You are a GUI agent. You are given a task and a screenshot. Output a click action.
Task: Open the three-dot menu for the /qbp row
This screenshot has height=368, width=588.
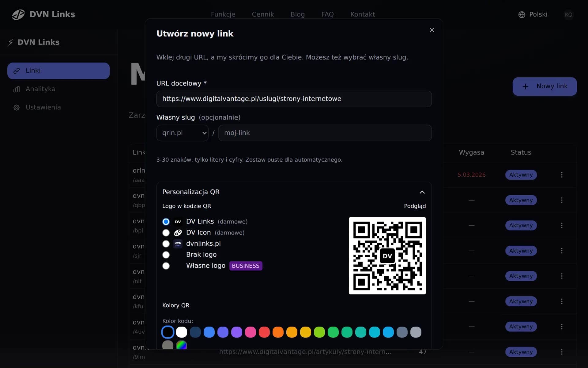point(562,200)
